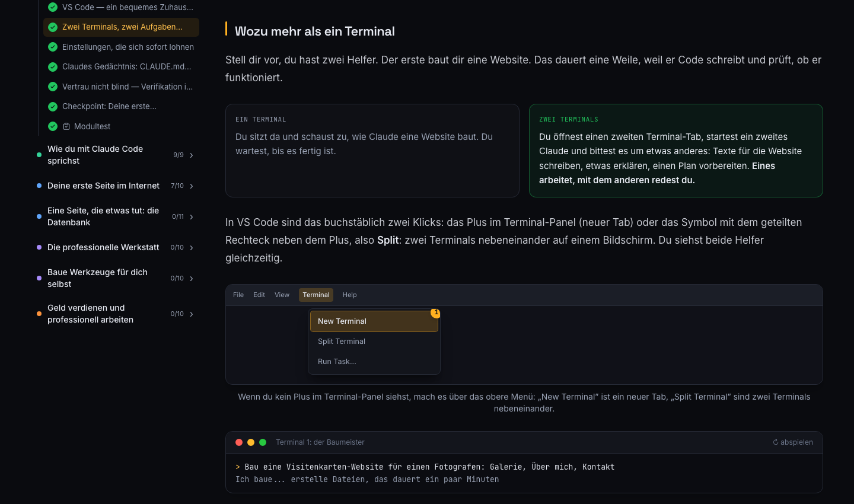Click checkmark beside Vertrau nicht blind lesson
Screen dimensions: 854x504
[x=53, y=87]
